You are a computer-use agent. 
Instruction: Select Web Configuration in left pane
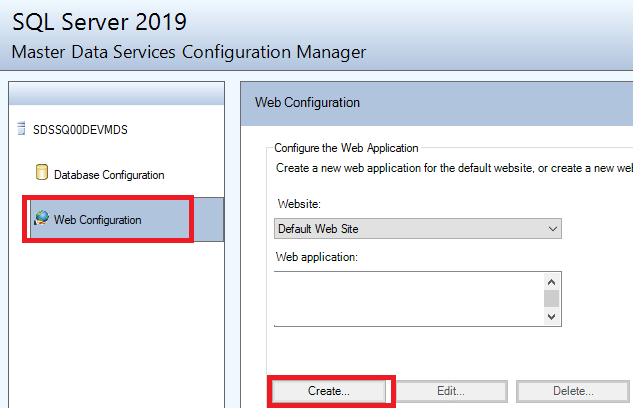pyautogui.click(x=127, y=220)
